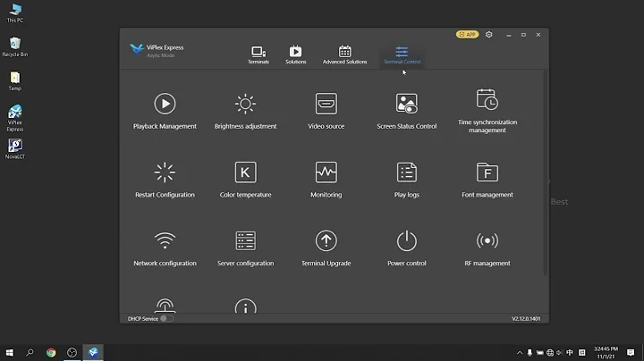Switch to the Terminals tab
The height and width of the screenshot is (361, 644).
pos(258,55)
